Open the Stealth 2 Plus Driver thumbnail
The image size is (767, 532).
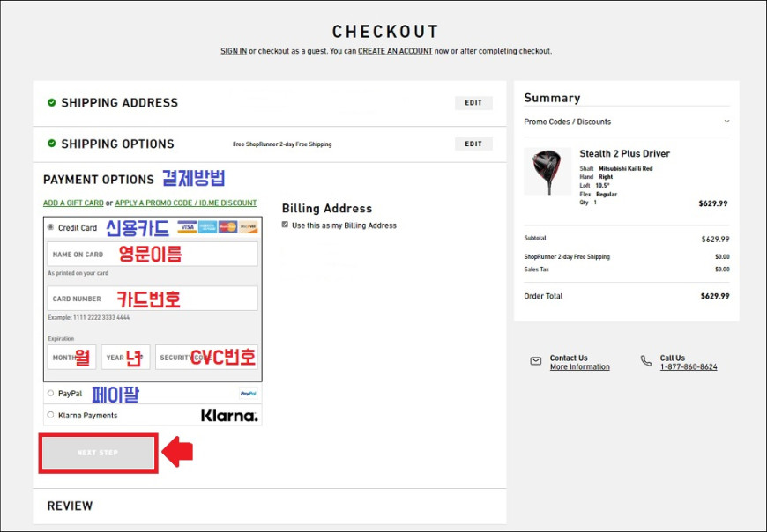(547, 172)
